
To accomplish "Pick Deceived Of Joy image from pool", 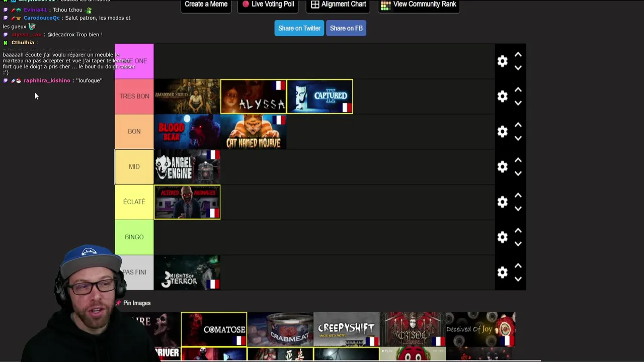I will pyautogui.click(x=480, y=329).
